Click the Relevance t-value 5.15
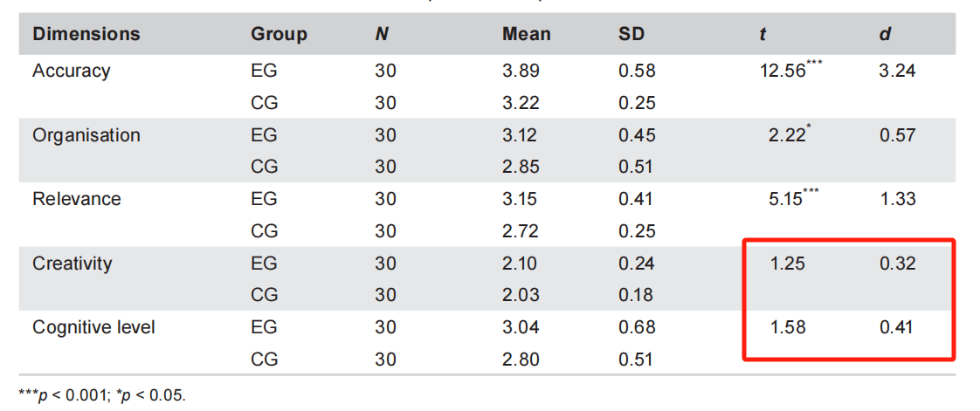 [788, 199]
